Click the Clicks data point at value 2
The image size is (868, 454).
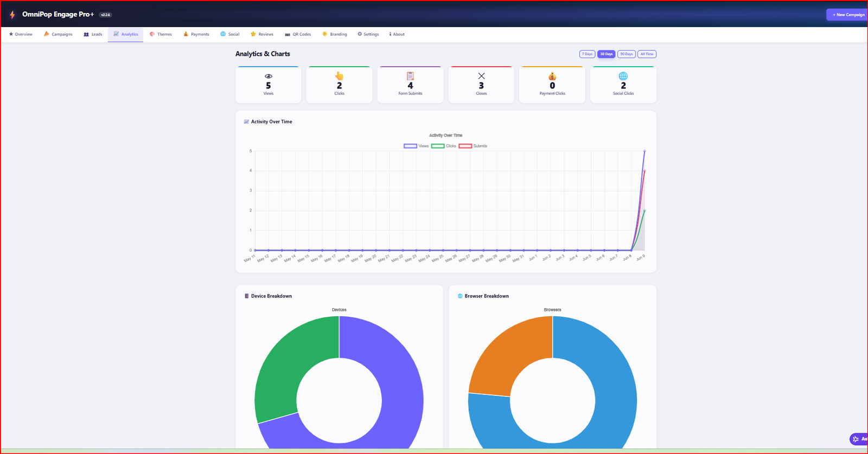[644, 210]
